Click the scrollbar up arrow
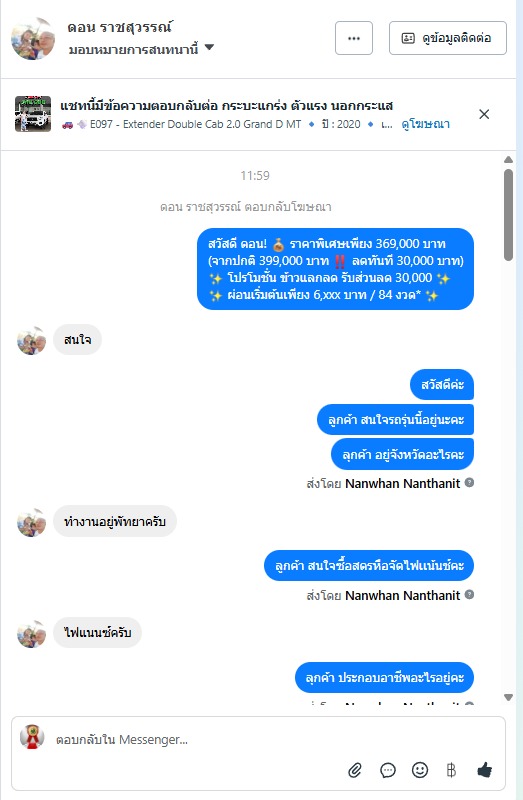 click(x=508, y=160)
